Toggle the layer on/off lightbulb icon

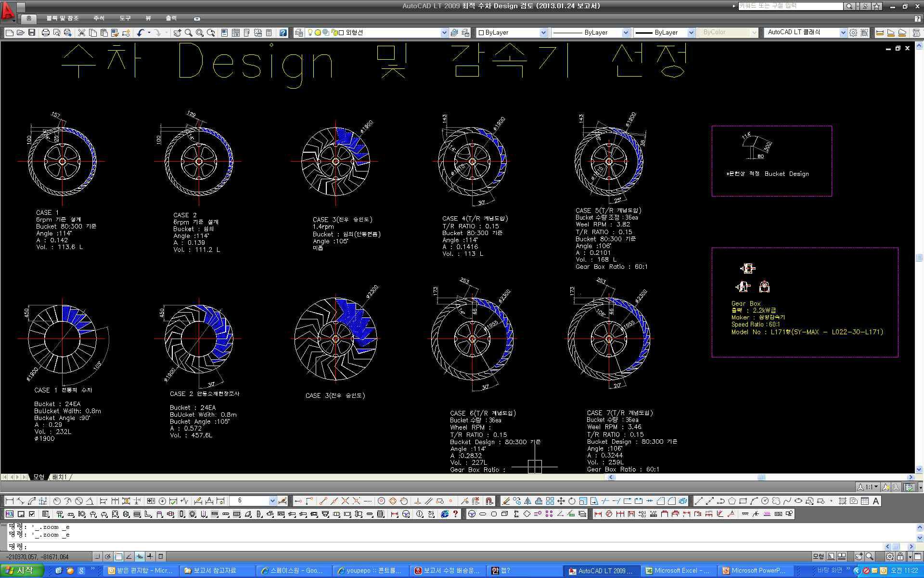pos(310,33)
